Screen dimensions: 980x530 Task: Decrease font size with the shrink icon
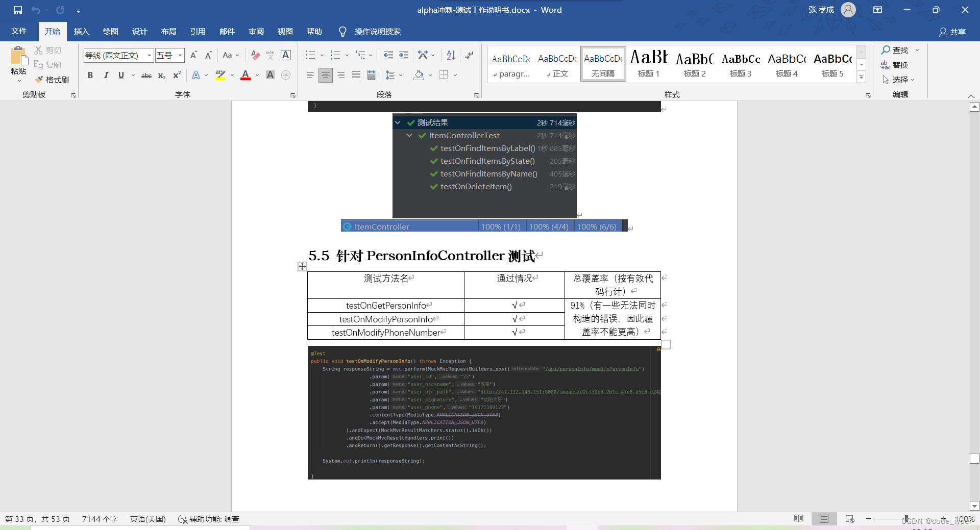[x=208, y=55]
